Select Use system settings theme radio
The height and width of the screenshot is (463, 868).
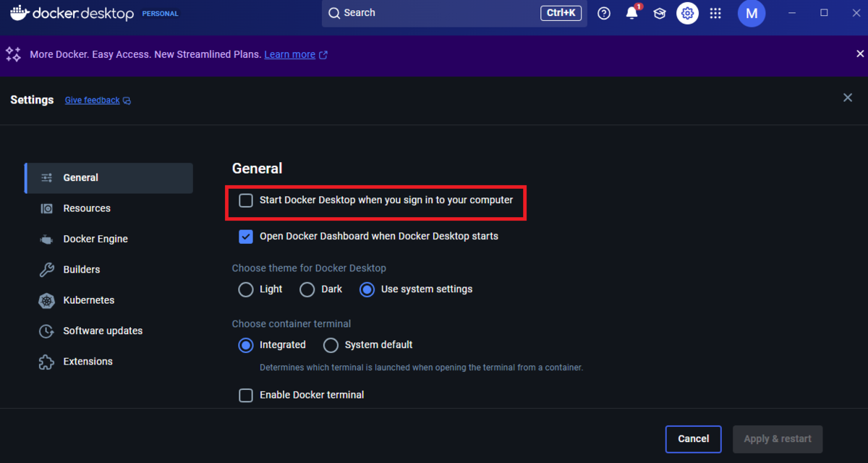pyautogui.click(x=367, y=289)
